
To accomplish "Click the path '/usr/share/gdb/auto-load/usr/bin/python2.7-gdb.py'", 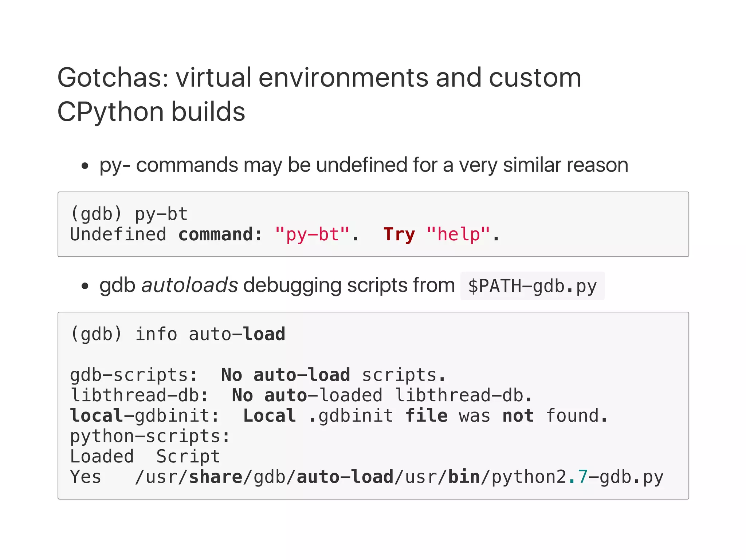I will [x=399, y=477].
